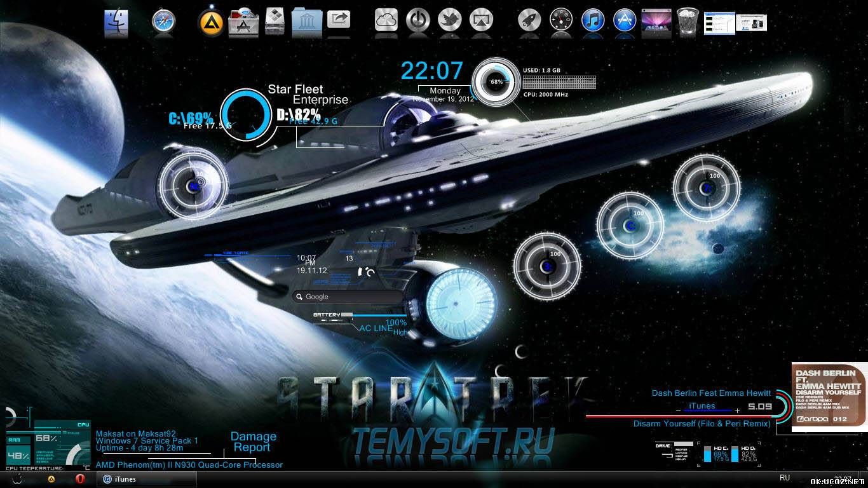868x488 pixels.
Task: Click the small AIMP icon on taskbar
Action: [51, 479]
